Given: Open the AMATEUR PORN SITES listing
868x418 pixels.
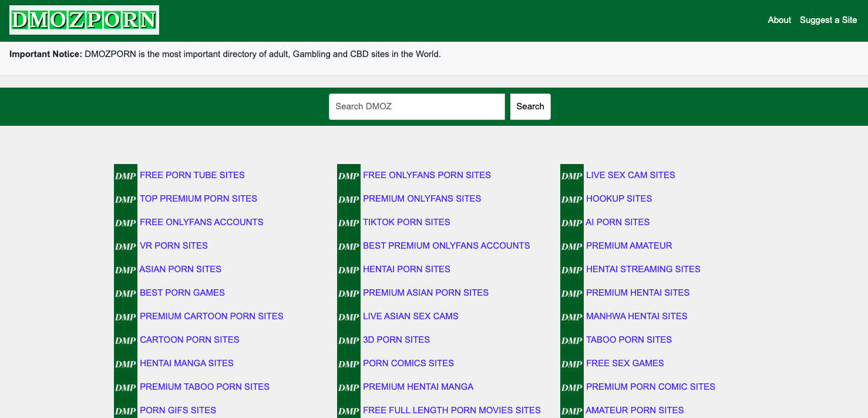Looking at the screenshot, I should point(634,410).
